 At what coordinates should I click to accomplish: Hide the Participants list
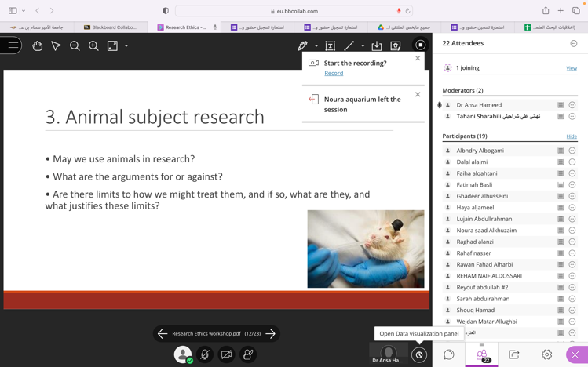pyautogui.click(x=572, y=136)
